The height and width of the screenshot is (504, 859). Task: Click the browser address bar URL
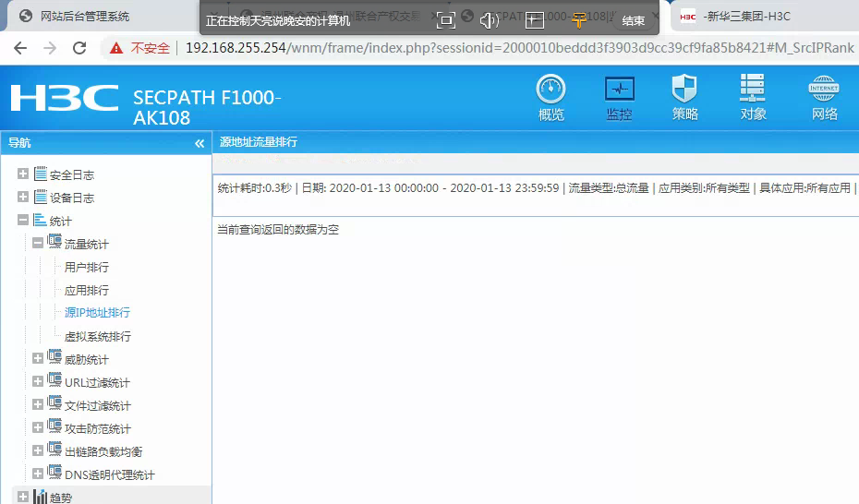pos(519,48)
